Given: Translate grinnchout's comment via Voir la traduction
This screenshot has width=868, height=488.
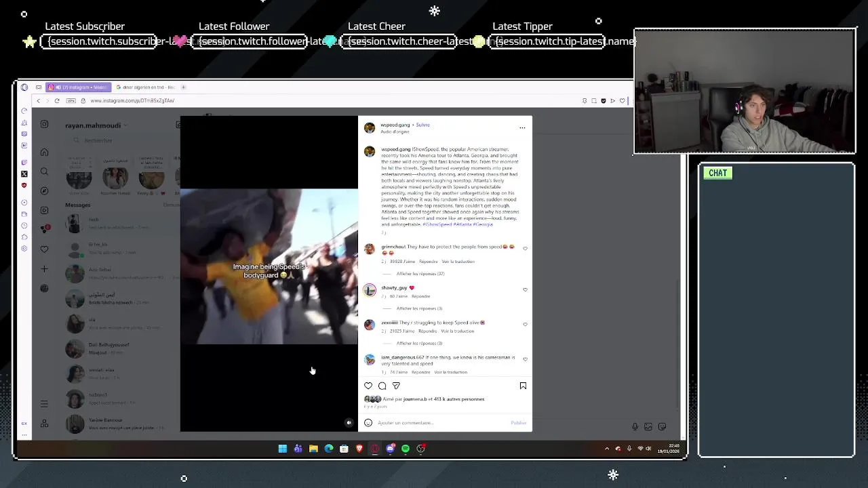Looking at the screenshot, I should (458, 262).
